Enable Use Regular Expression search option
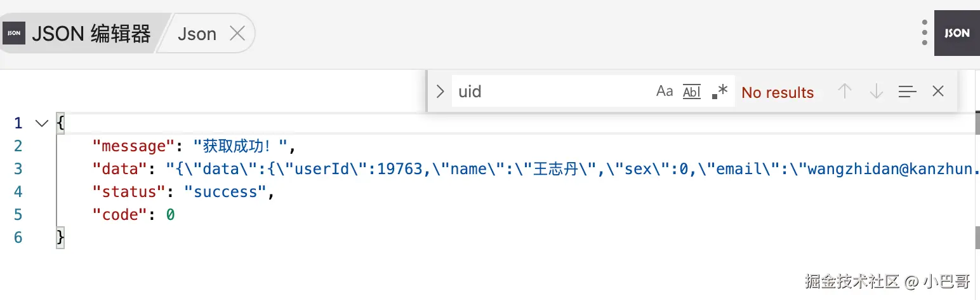The width and height of the screenshot is (980, 300). tap(720, 92)
